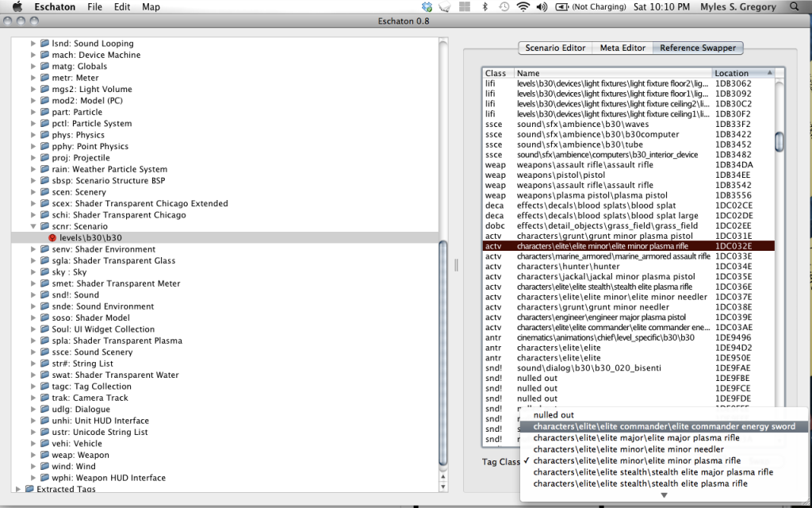
Task: Choose 'nulled out' from the popup list
Action: 664,415
